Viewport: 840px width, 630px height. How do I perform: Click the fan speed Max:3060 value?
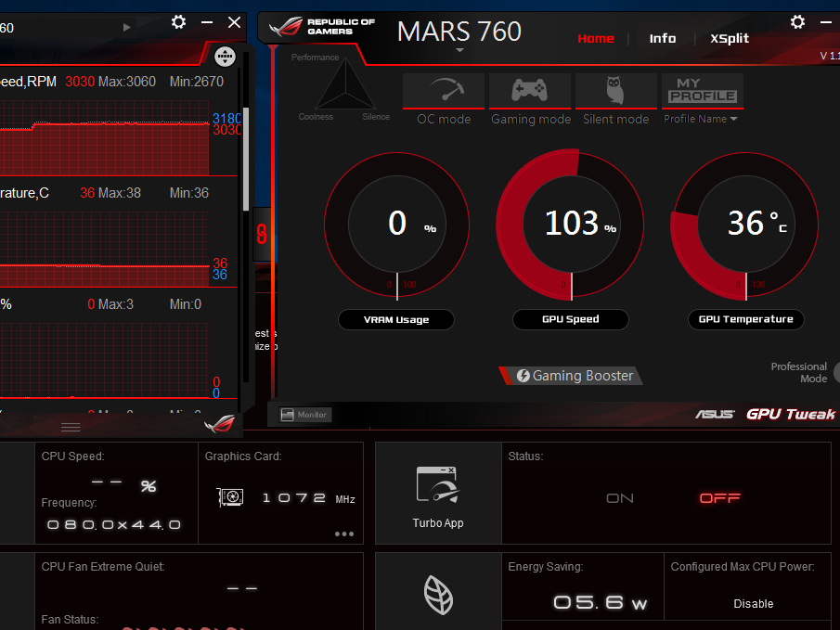127,82
